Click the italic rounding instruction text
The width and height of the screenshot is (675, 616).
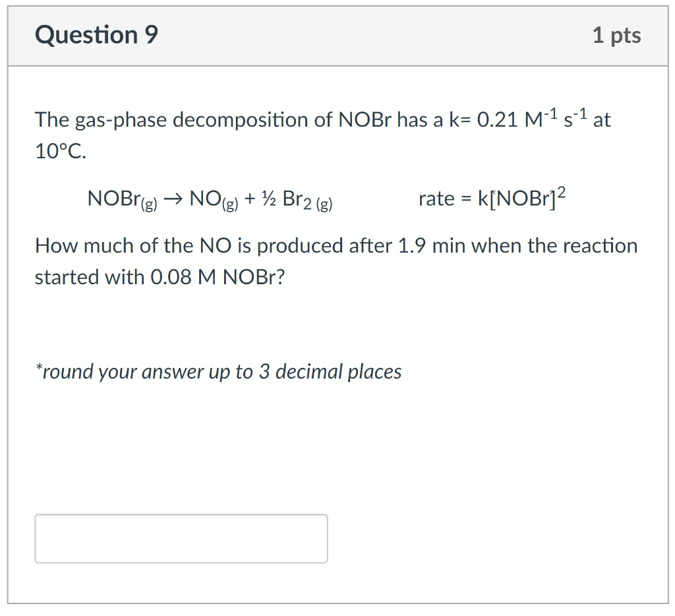coord(218,371)
